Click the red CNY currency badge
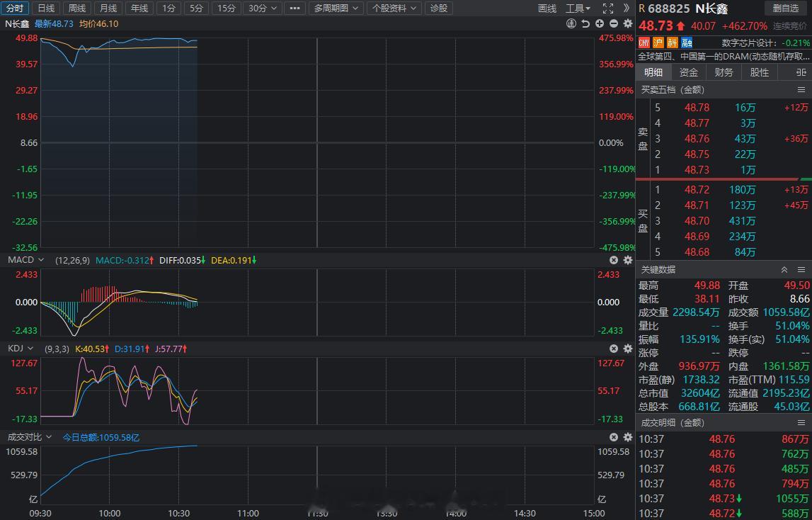The height and width of the screenshot is (520, 812). pyautogui.click(x=644, y=43)
